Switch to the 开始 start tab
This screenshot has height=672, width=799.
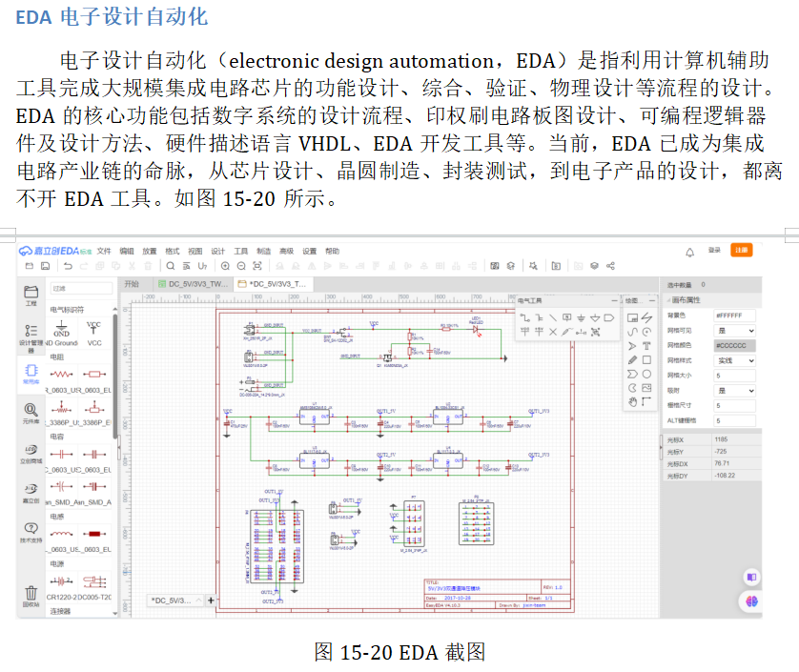132,282
